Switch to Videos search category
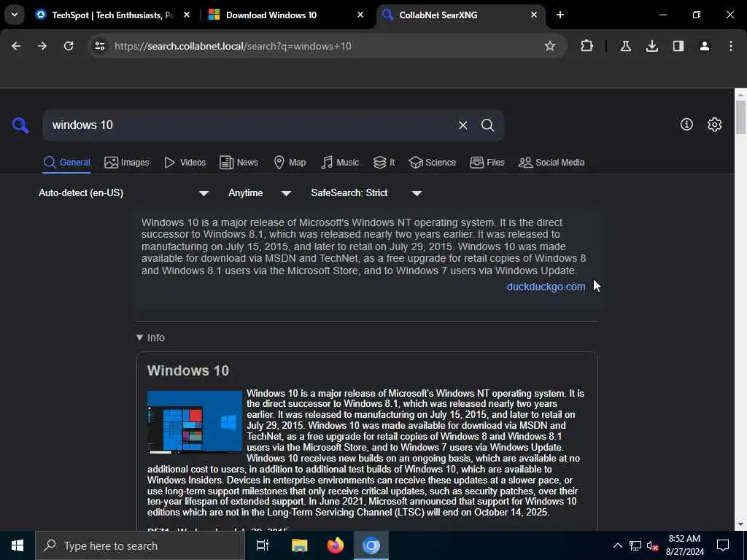Image resolution: width=747 pixels, height=560 pixels. (x=185, y=163)
